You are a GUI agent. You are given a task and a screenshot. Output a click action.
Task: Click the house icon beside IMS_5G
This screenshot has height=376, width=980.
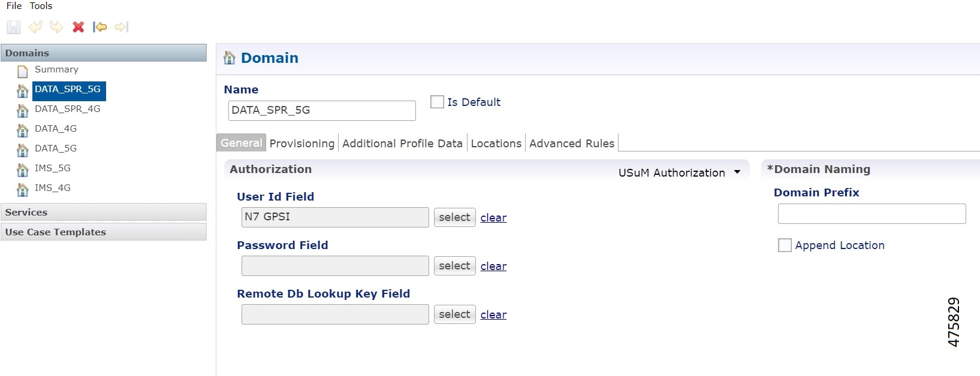23,170
